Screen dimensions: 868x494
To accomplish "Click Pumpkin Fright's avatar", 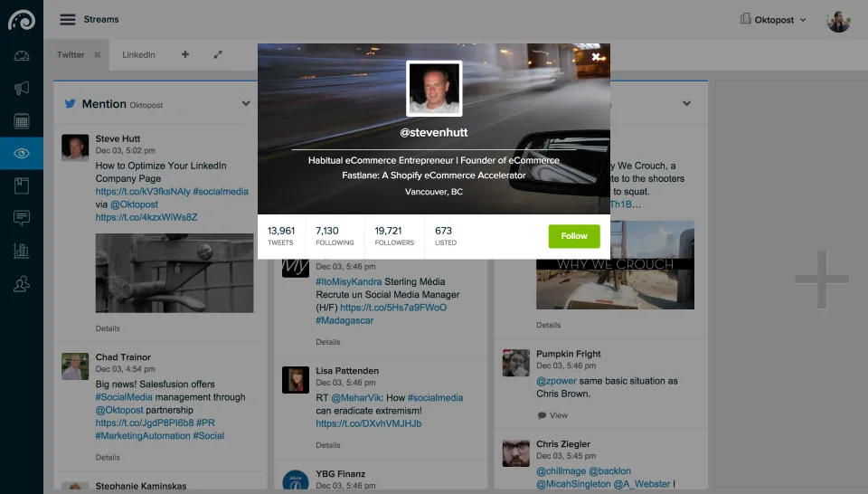I will [516, 363].
